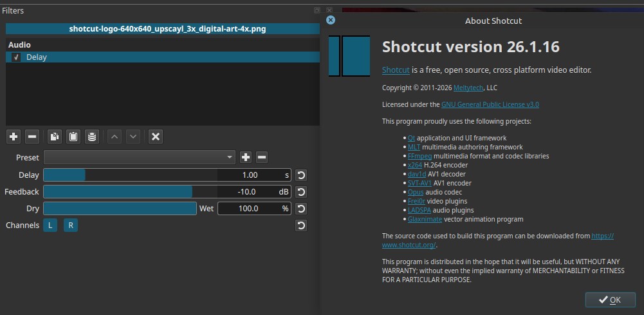Toggle the R channel button
This screenshot has width=644, height=315.
(71, 225)
